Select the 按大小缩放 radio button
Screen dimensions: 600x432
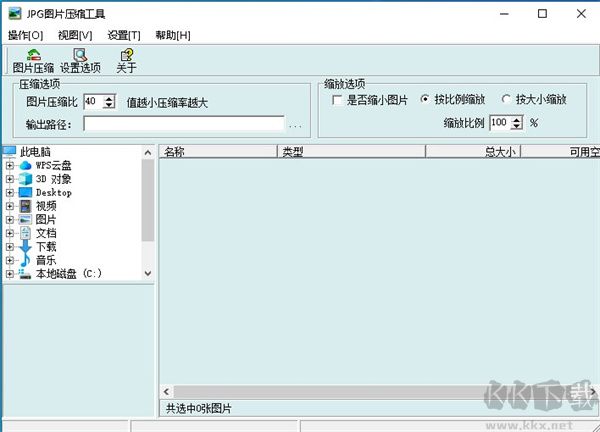tap(506, 99)
